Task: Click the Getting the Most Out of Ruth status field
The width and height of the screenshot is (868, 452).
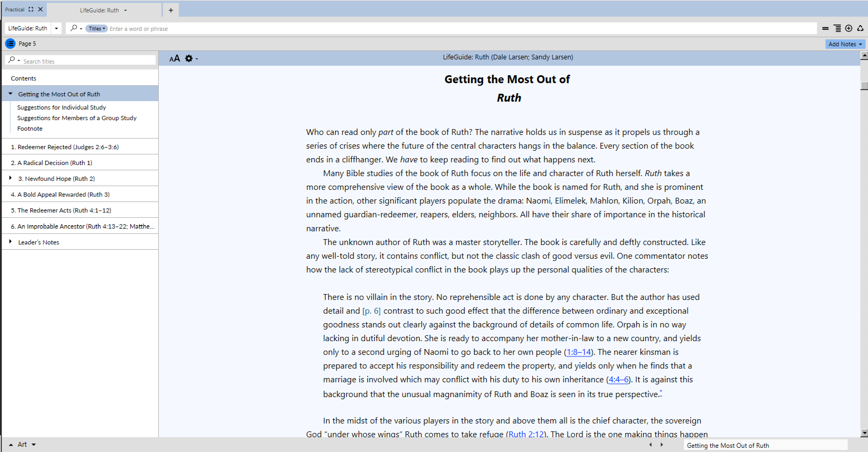Action: pyautogui.click(x=765, y=445)
